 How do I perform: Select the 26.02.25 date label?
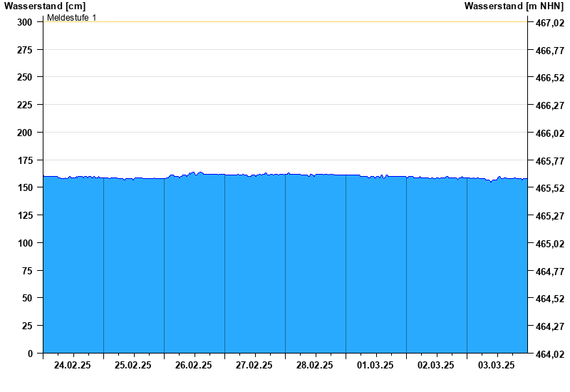194,365
